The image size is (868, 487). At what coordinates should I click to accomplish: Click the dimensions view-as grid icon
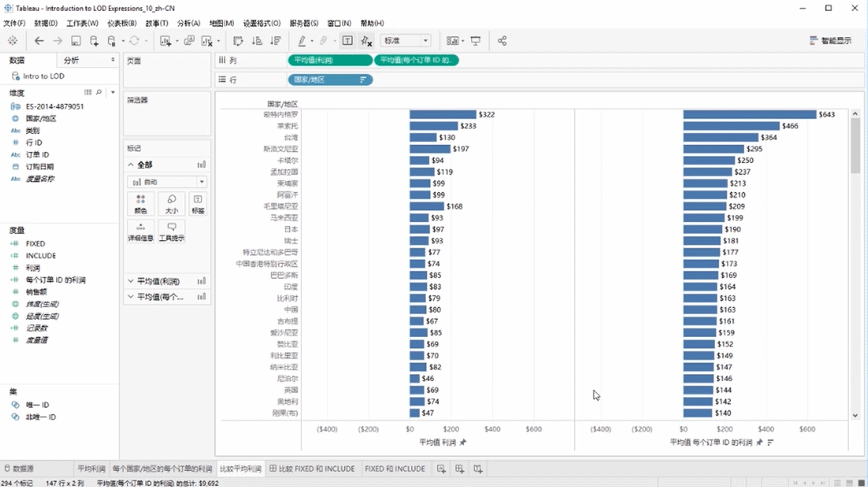[x=88, y=93]
